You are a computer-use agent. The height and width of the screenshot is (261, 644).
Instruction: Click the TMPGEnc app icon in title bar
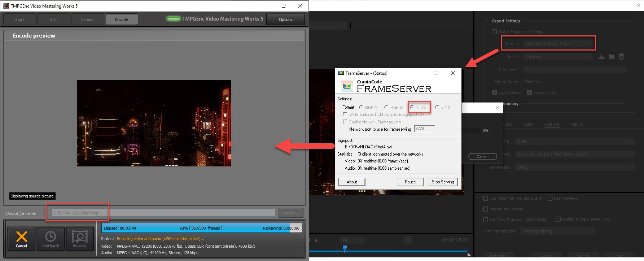coord(6,6)
